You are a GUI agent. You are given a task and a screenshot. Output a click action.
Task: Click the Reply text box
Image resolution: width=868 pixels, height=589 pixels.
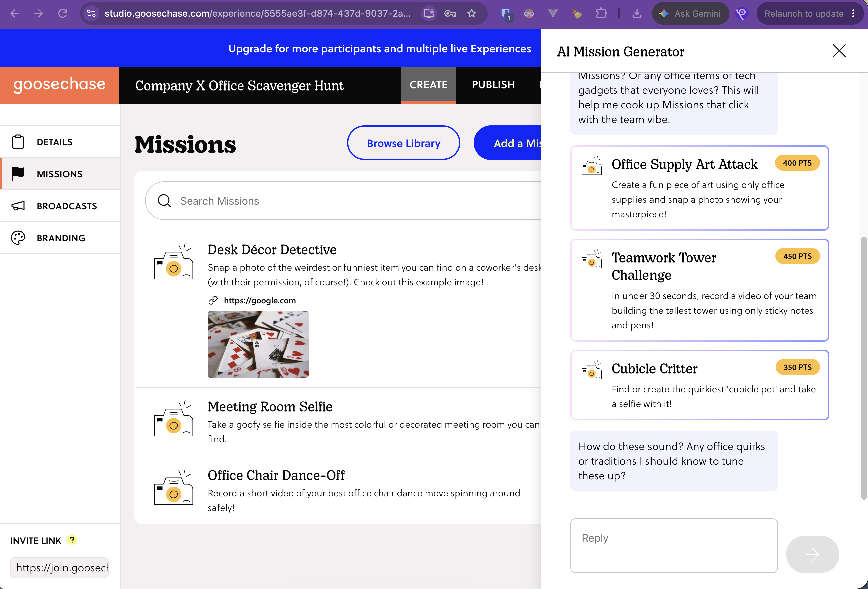tap(674, 545)
